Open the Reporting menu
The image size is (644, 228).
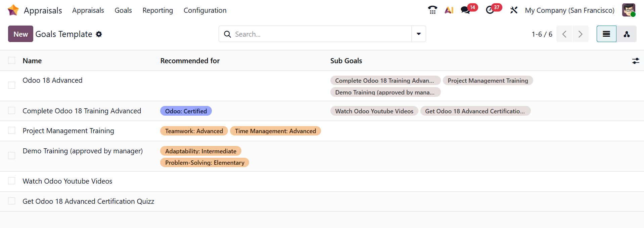(x=157, y=10)
